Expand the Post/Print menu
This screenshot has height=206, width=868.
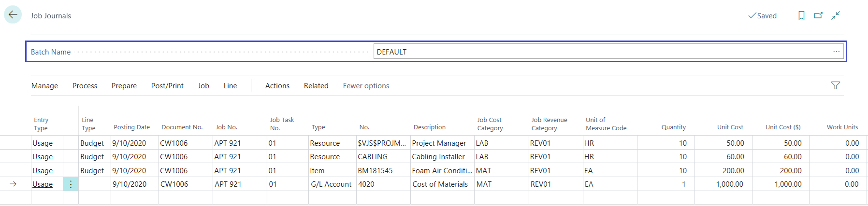click(x=167, y=86)
